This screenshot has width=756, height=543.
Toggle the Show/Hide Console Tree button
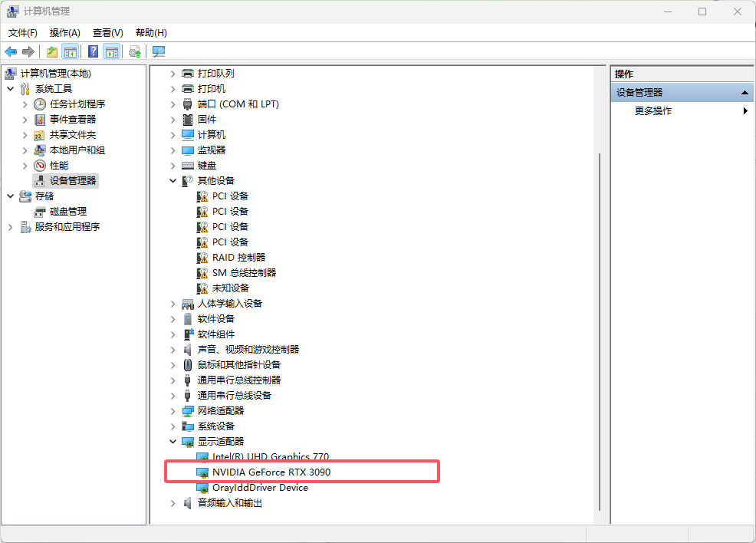click(x=71, y=51)
